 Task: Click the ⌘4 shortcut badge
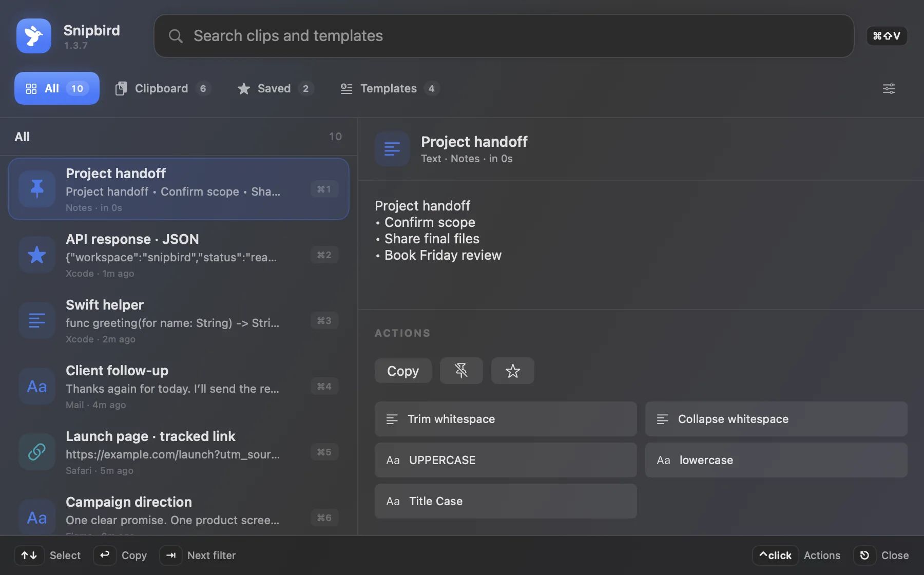click(324, 386)
